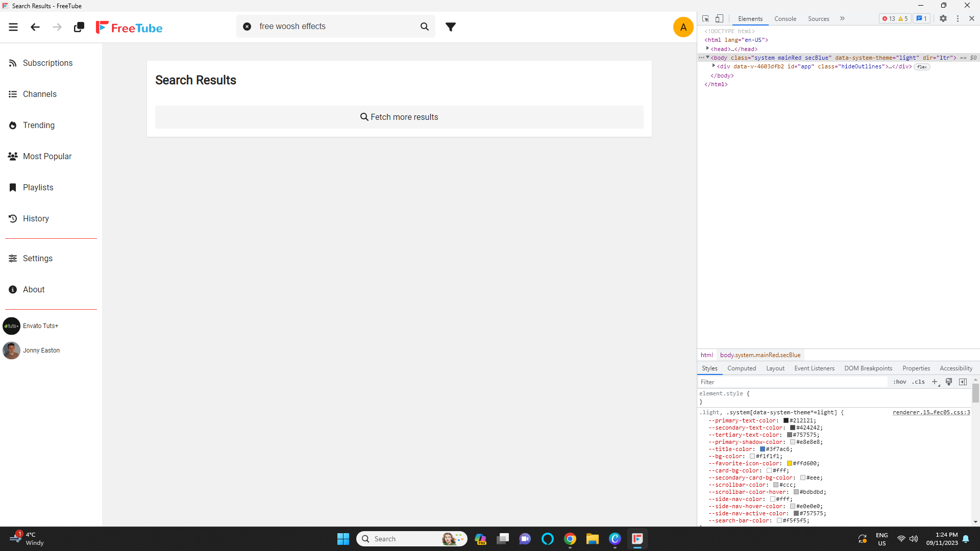Expand the head element in DOM tree
This screenshot has height=551, width=980.
coord(707,48)
